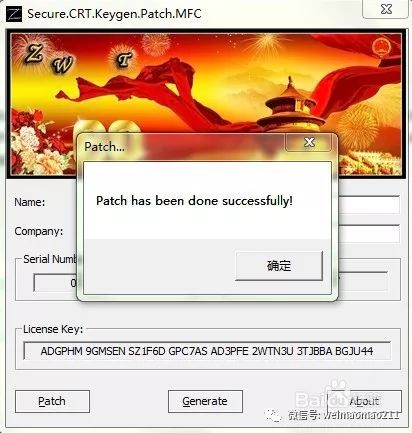Click the Patch button
Image resolution: width=412 pixels, height=433 pixels.
(52, 401)
